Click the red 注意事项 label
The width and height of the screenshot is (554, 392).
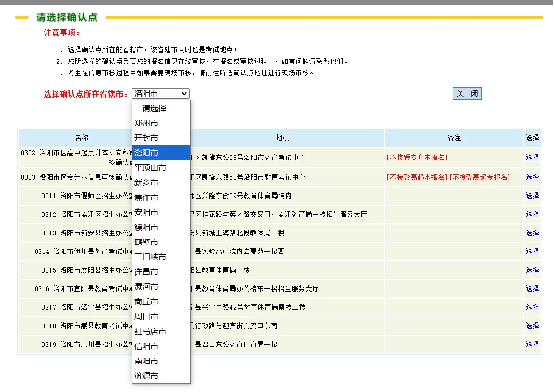(61, 33)
